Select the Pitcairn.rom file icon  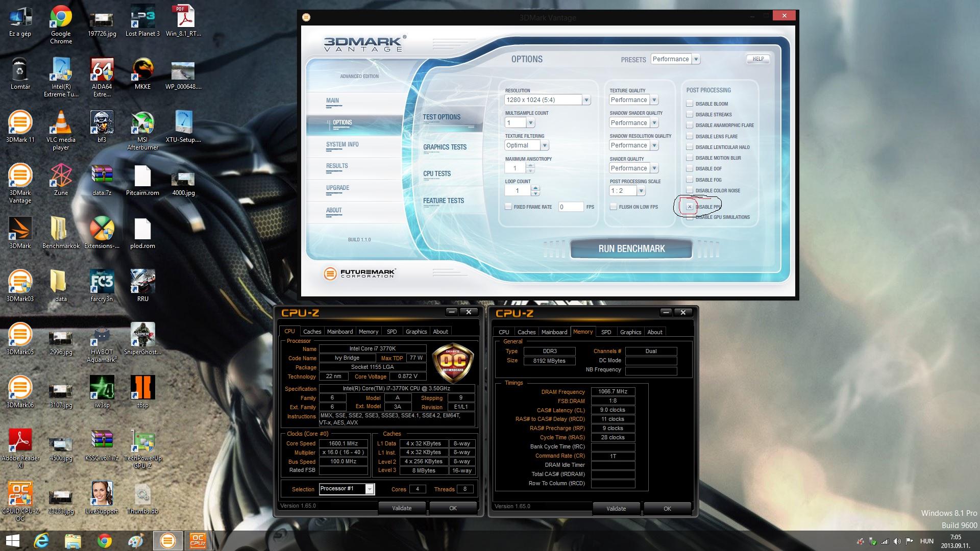point(142,181)
